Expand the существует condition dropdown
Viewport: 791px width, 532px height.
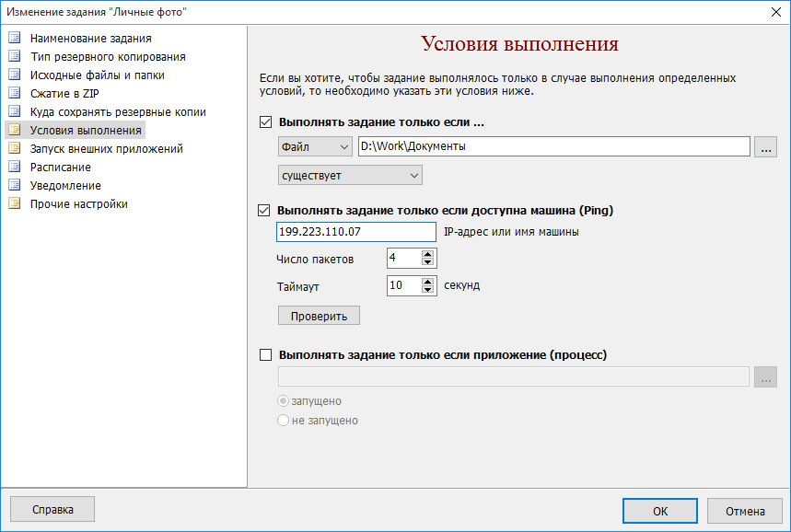tap(350, 176)
